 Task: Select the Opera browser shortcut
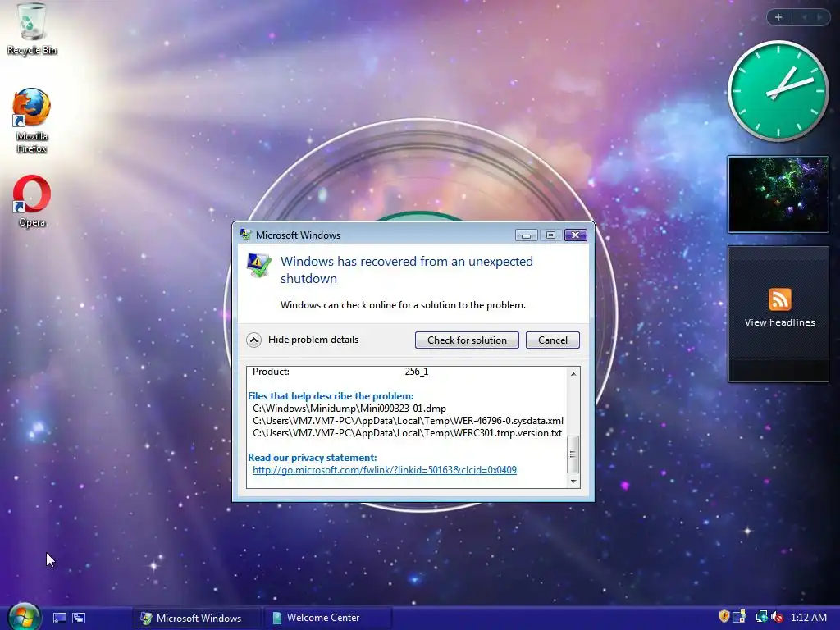(32, 201)
